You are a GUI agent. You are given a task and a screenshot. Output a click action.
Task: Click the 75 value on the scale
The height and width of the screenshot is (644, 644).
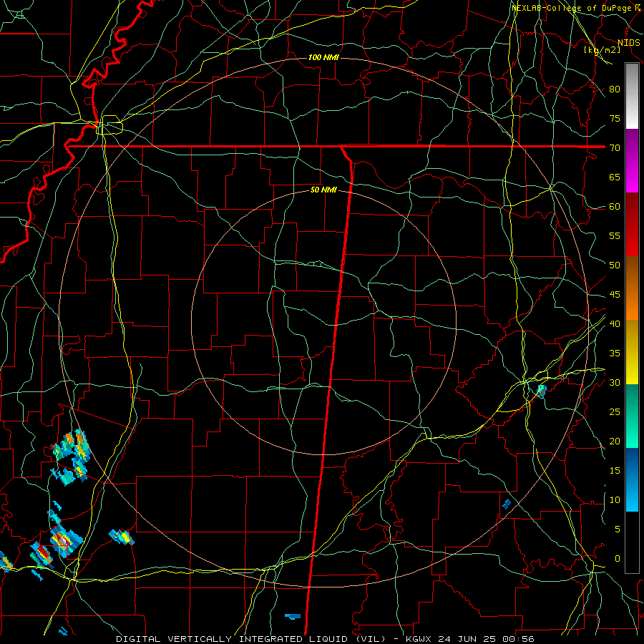[x=615, y=118]
